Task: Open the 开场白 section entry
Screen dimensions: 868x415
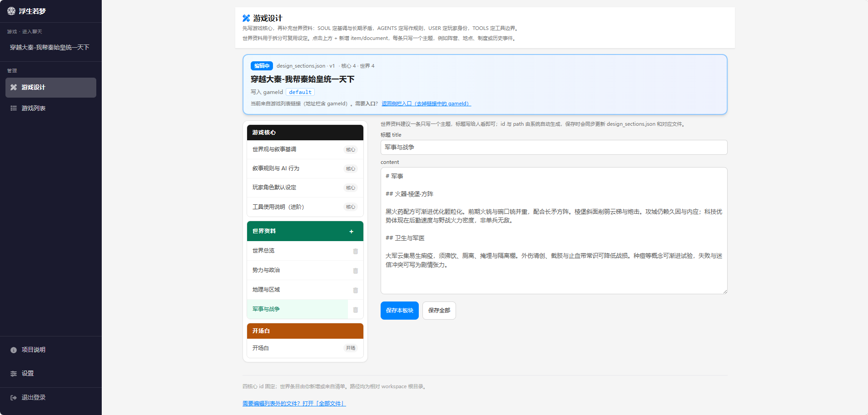Action: click(x=261, y=348)
